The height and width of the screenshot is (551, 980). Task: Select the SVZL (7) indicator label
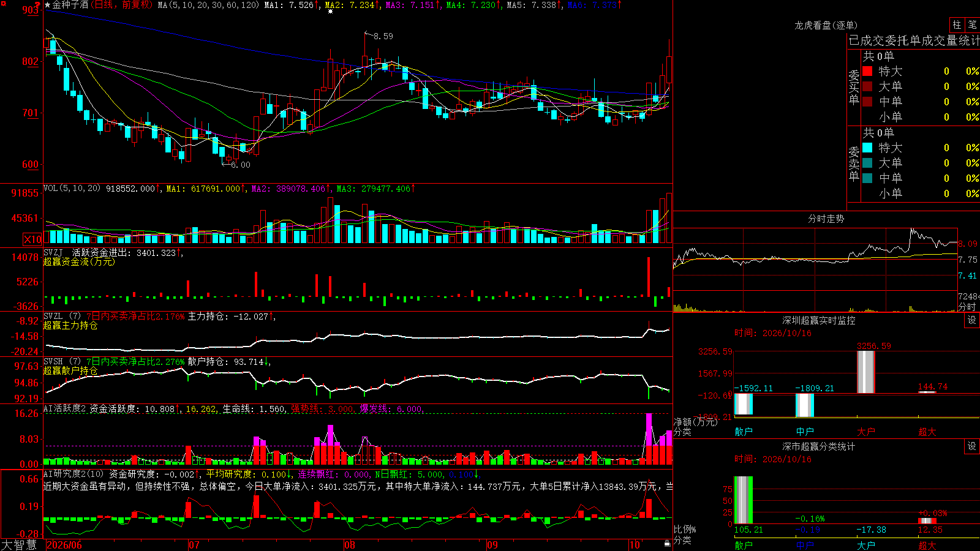(62, 316)
